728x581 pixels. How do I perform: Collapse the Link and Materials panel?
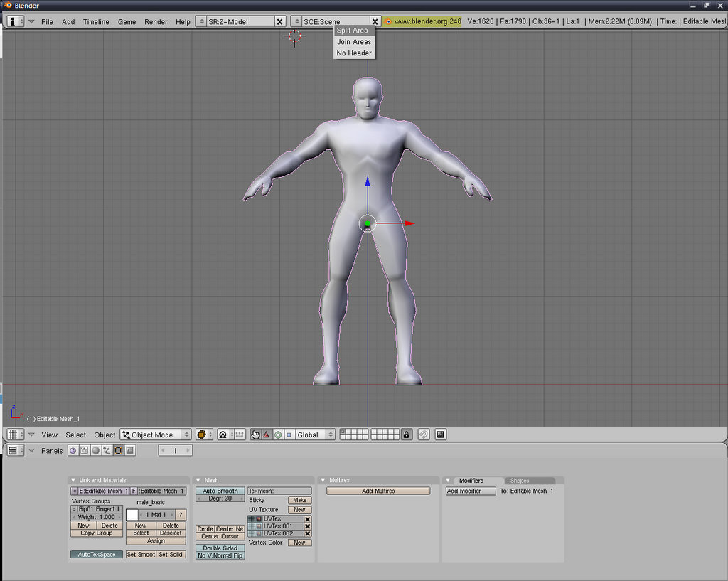point(73,481)
